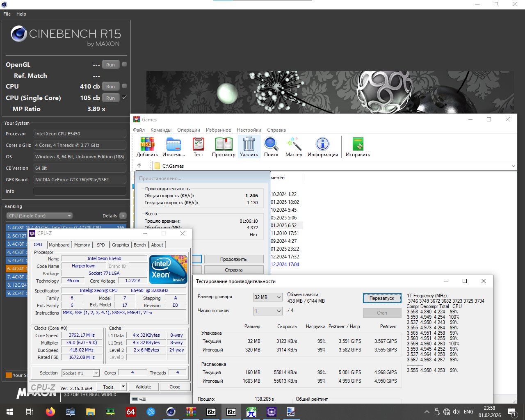Uncheck the CPU (Single Core) test checkbox

[x=124, y=98]
